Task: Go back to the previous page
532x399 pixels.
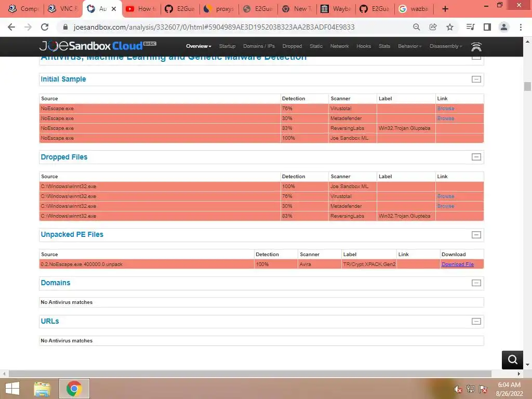Action: tap(11, 27)
